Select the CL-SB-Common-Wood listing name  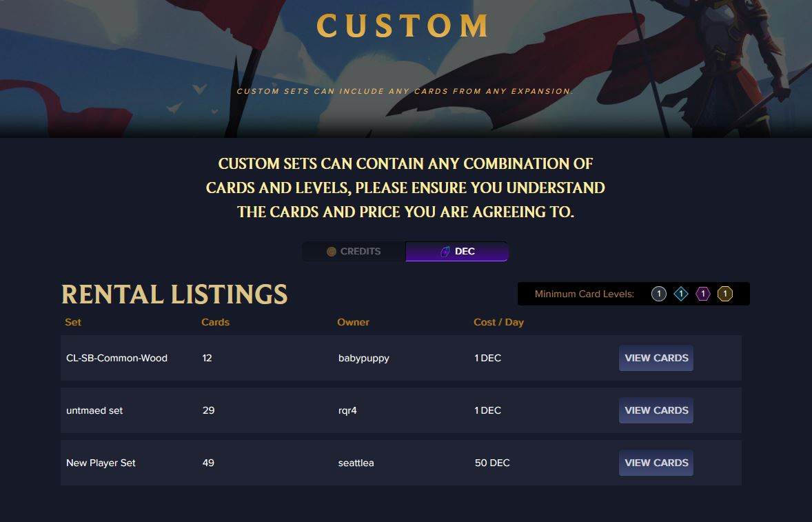point(116,359)
